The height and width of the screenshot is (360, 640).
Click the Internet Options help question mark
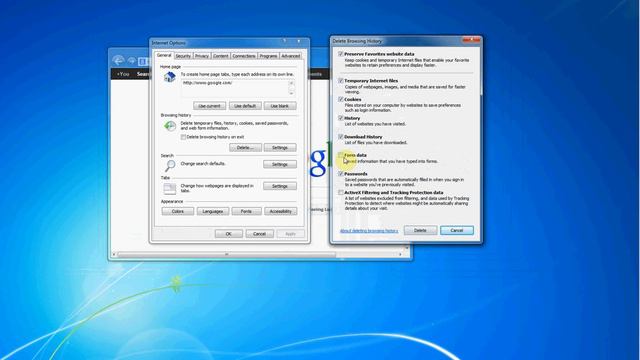284,42
